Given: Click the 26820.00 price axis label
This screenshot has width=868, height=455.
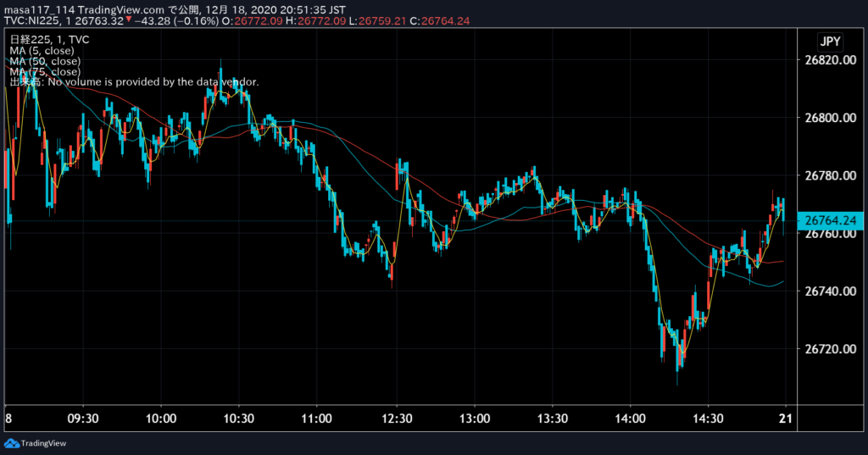Looking at the screenshot, I should click(830, 60).
